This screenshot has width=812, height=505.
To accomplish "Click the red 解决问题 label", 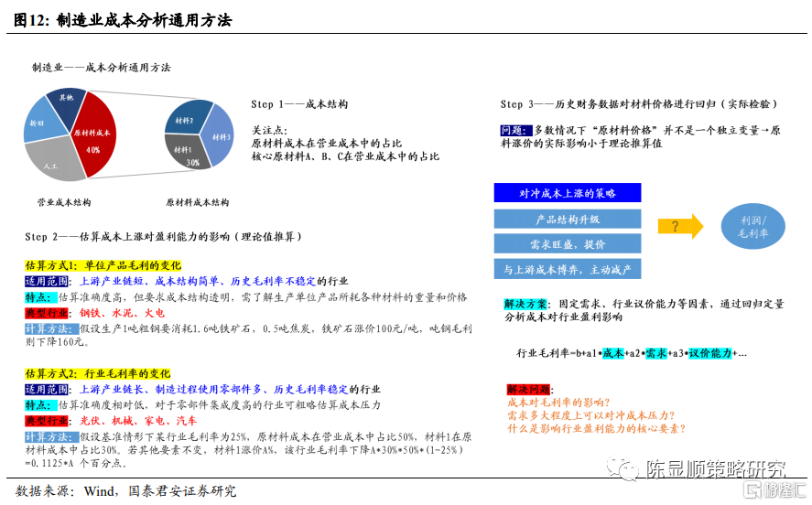I will 527,389.
